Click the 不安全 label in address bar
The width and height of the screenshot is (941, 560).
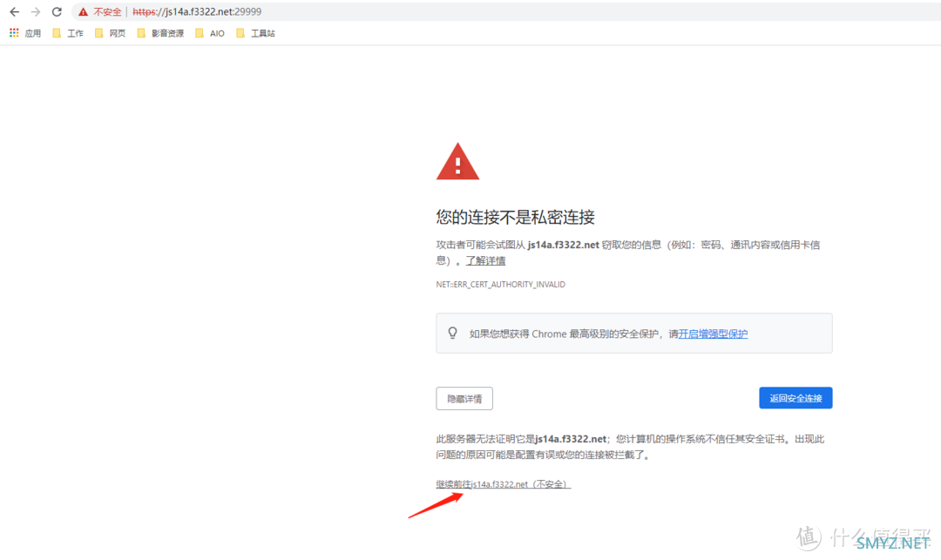pyautogui.click(x=107, y=11)
